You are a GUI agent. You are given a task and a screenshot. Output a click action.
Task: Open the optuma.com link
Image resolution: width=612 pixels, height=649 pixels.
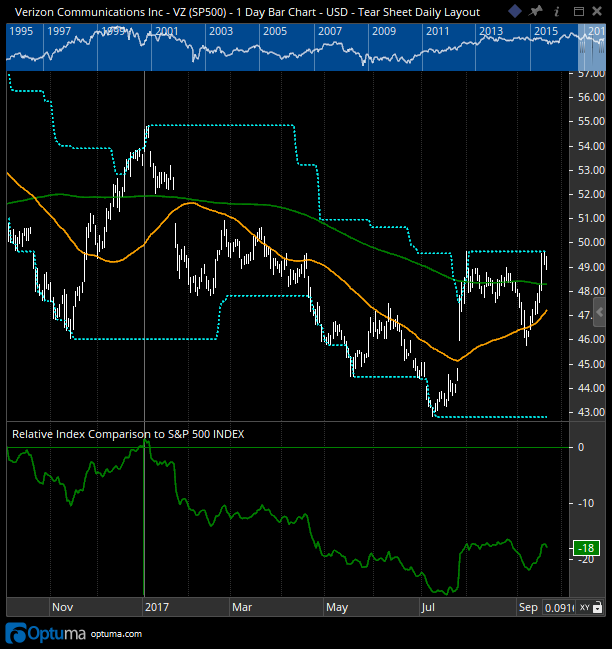coord(116,634)
